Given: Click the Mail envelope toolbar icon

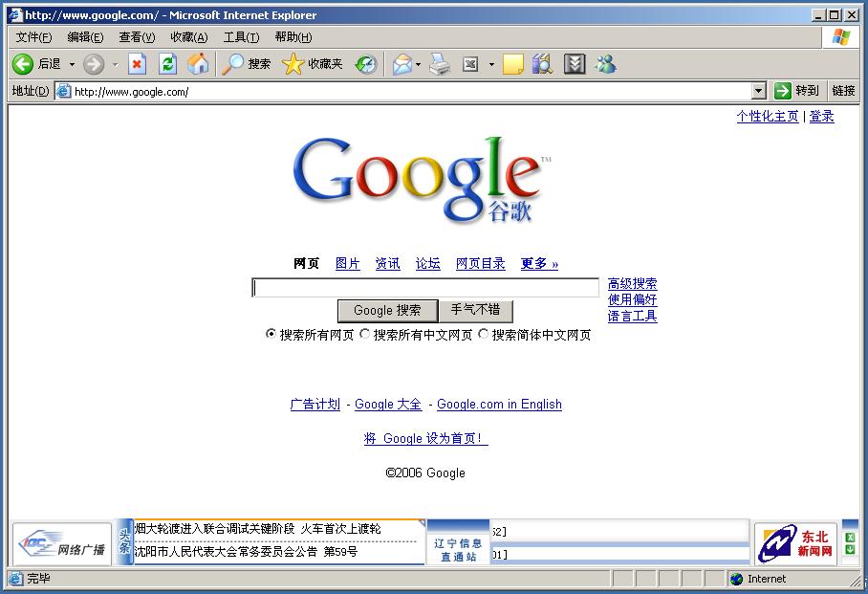Looking at the screenshot, I should tap(402, 64).
